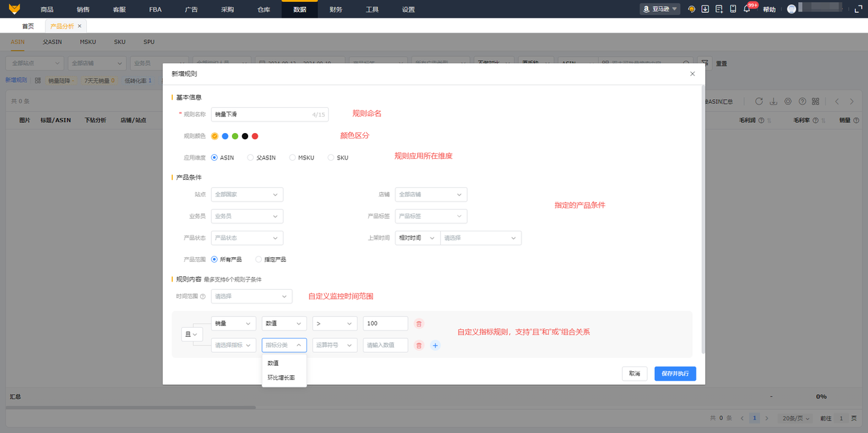Delete the second rule condition row
This screenshot has height=433, width=868.
[419, 345]
